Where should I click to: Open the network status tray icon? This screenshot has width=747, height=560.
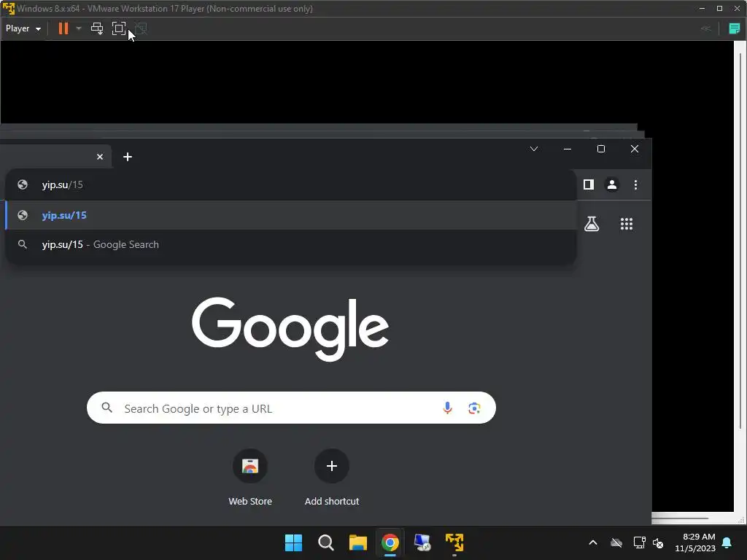[x=639, y=542]
